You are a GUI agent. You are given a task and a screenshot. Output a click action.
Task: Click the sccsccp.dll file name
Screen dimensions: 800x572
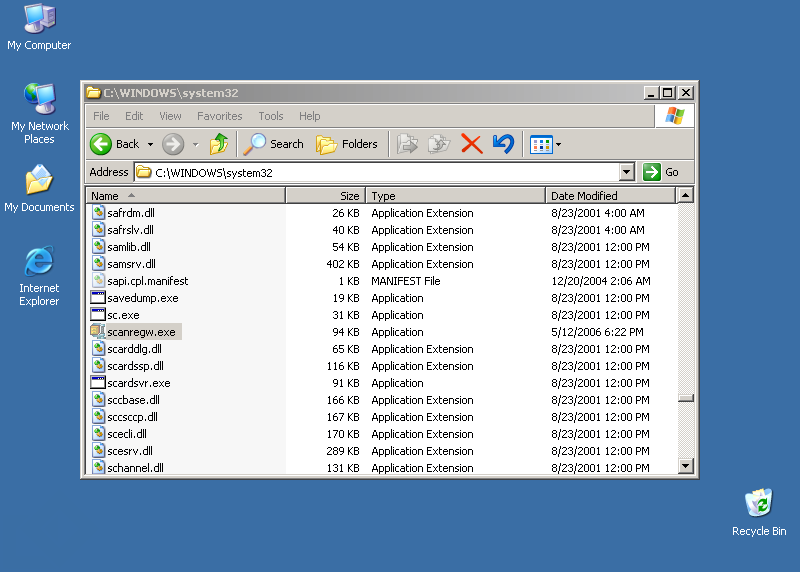[133, 417]
